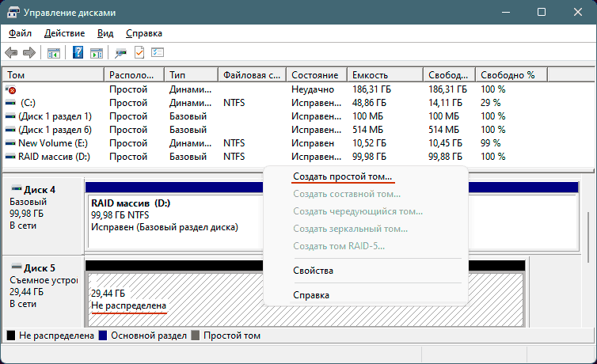
Task: Select RAID массив (D:) in volume list
Action: click(54, 157)
